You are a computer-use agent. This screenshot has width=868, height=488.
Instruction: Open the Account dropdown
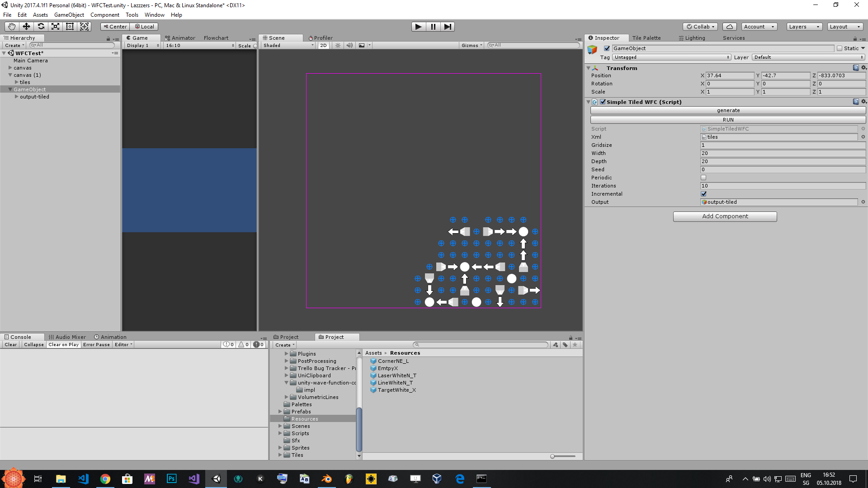click(x=759, y=27)
